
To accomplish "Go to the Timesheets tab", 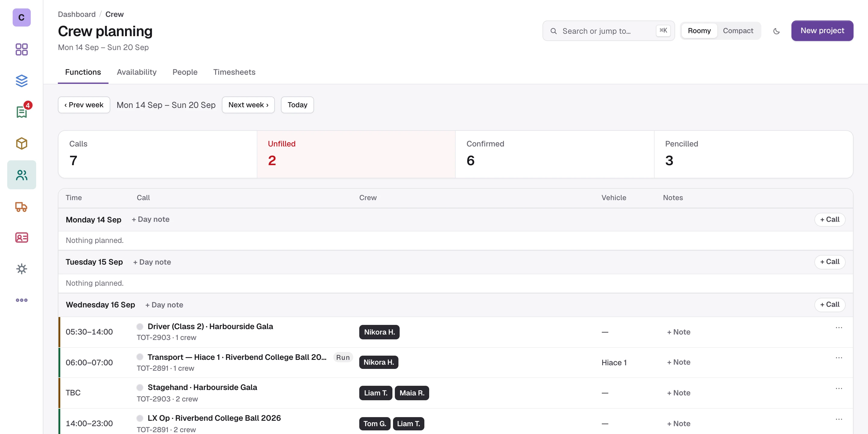I will [234, 72].
